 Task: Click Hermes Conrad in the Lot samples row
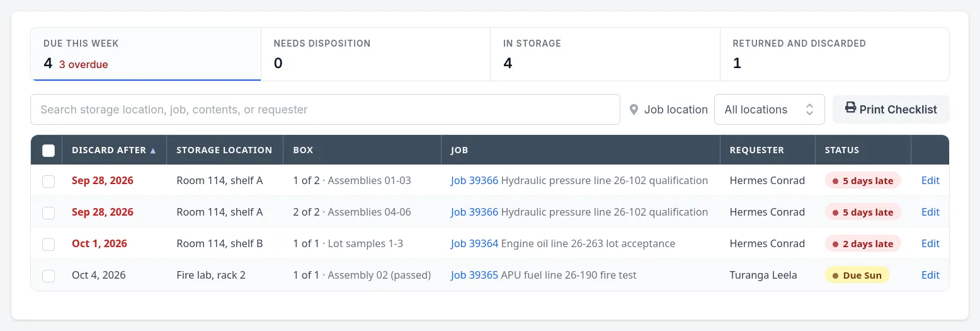point(767,244)
